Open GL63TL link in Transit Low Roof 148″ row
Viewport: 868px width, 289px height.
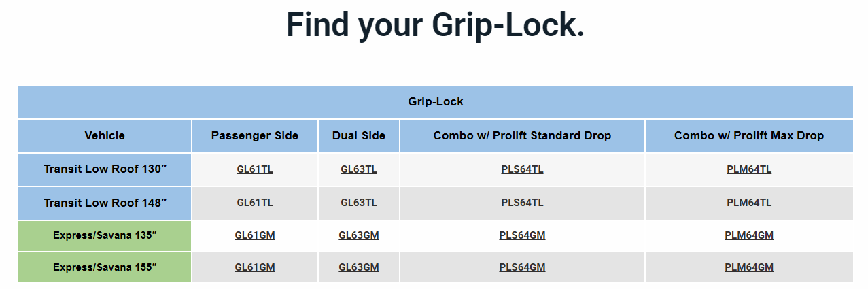(x=359, y=203)
